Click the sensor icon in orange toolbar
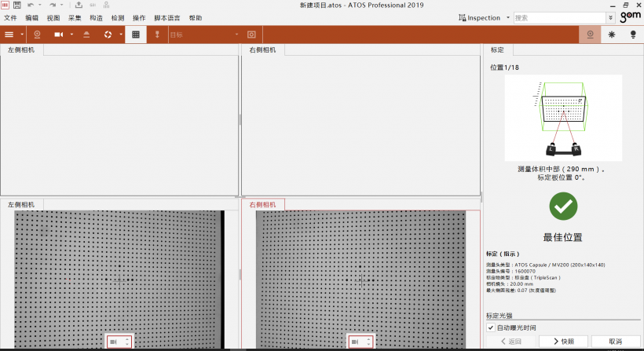 [x=38, y=35]
